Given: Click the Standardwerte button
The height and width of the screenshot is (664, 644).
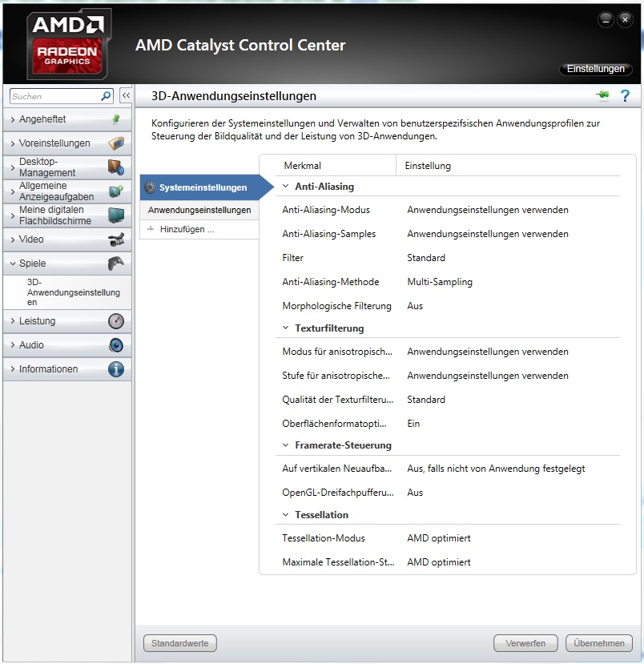Looking at the screenshot, I should point(180,643).
